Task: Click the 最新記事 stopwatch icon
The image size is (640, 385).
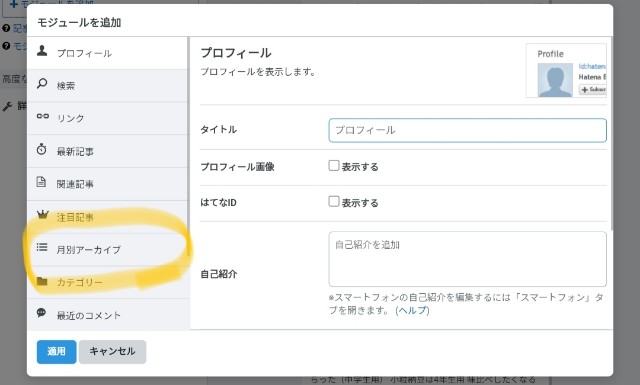Action: click(x=42, y=149)
